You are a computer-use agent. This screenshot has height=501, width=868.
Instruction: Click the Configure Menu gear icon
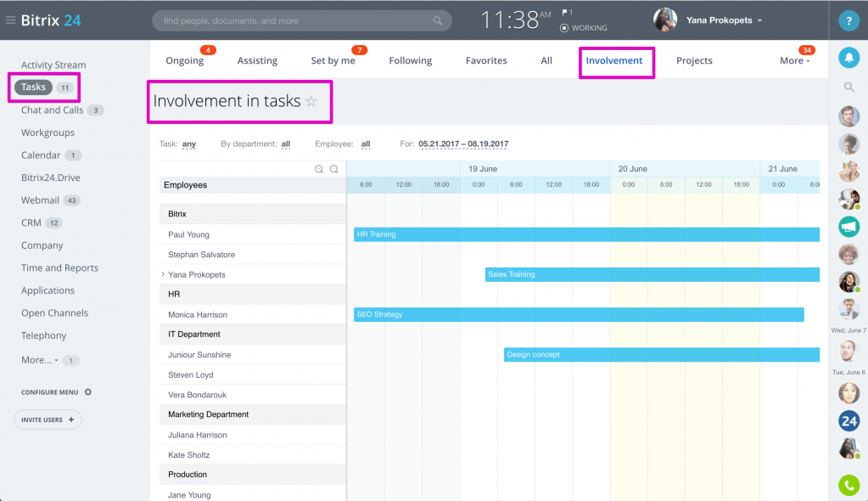point(88,391)
